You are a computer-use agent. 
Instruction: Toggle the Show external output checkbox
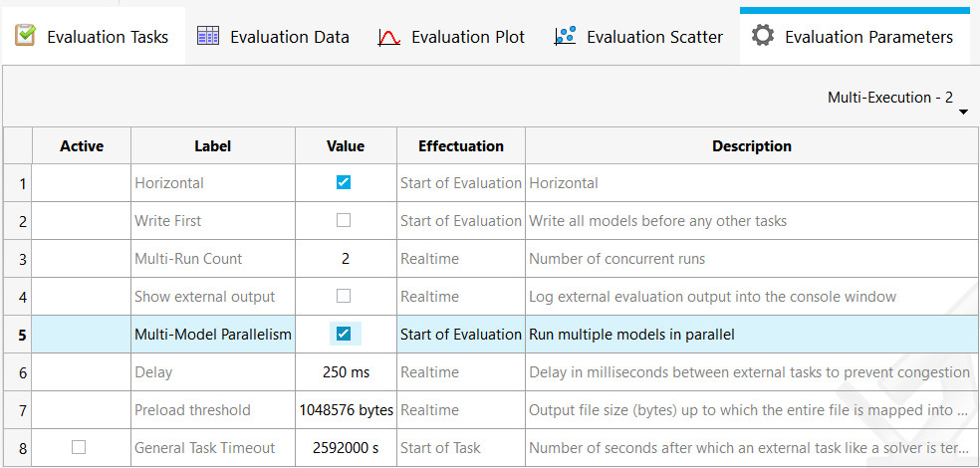tap(344, 296)
